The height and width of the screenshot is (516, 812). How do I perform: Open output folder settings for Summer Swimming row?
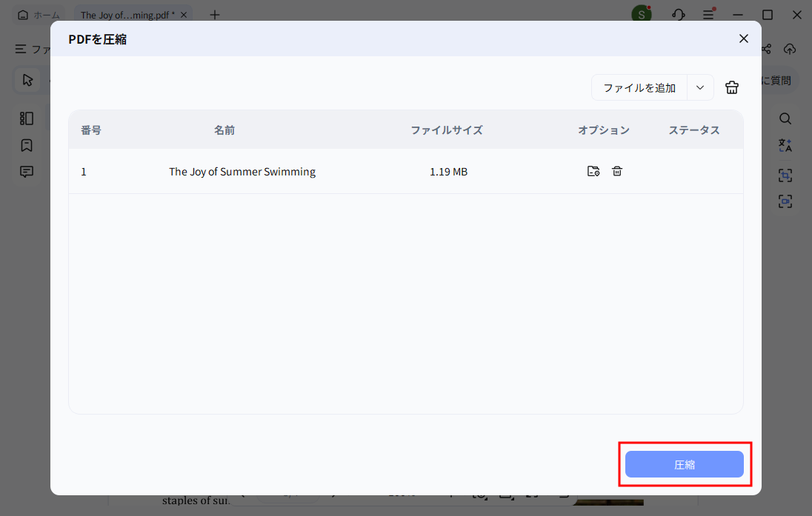tap(593, 171)
